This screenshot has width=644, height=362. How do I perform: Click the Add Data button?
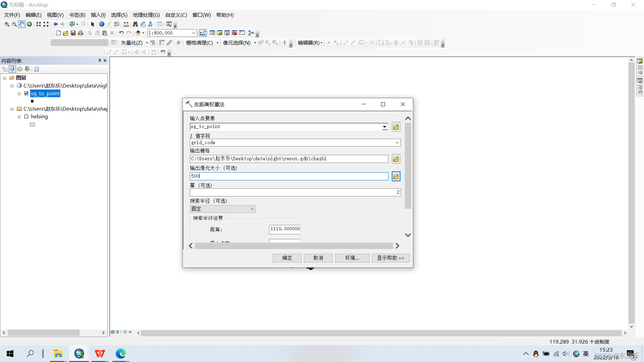point(138,33)
